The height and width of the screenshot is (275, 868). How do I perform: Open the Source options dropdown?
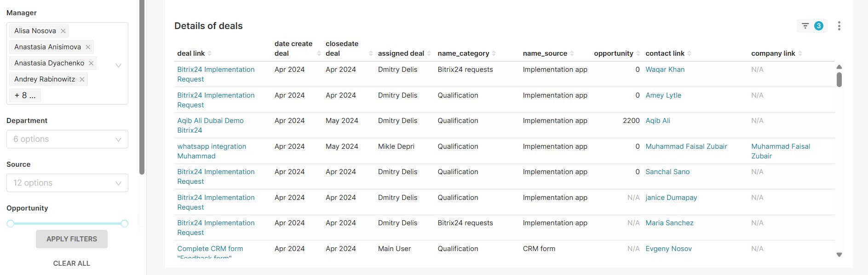coord(67,183)
